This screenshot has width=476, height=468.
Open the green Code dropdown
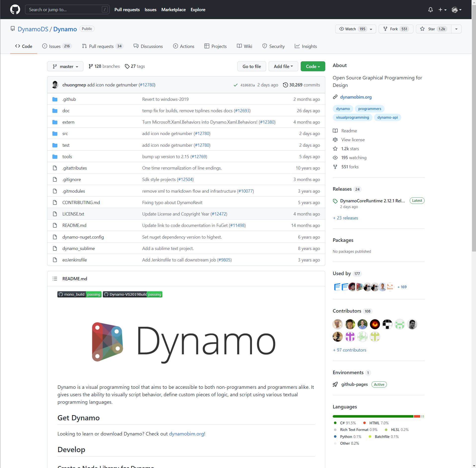point(313,66)
